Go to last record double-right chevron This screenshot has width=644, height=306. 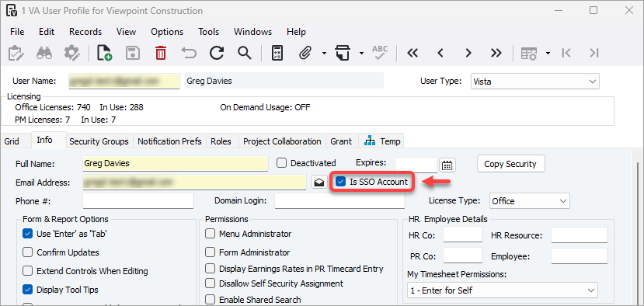pyautogui.click(x=496, y=53)
